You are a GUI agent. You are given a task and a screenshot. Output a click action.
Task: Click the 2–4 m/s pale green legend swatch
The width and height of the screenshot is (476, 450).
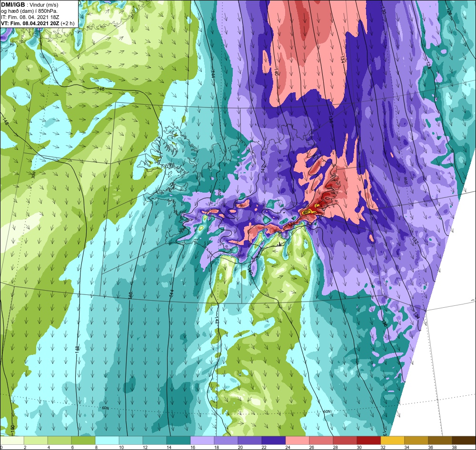[36, 440]
